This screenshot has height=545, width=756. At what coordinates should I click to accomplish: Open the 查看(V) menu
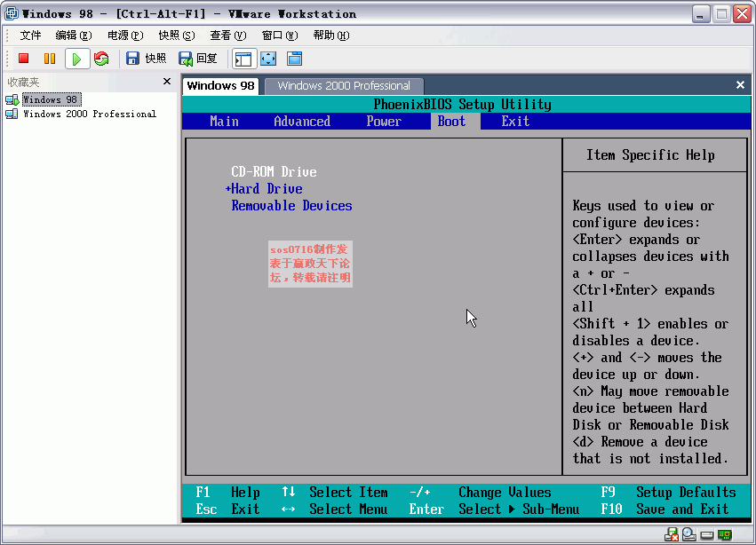tap(228, 36)
